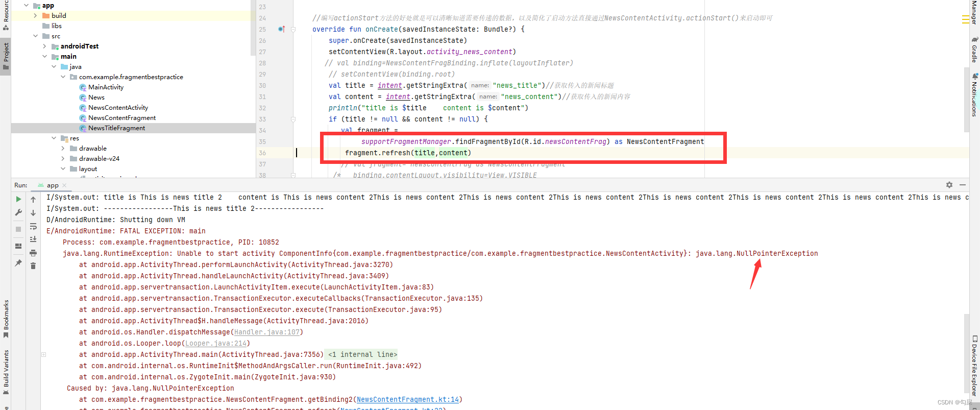Go down the stack trace with down arrow
This screenshot has width=980, height=410.
pyautogui.click(x=33, y=213)
